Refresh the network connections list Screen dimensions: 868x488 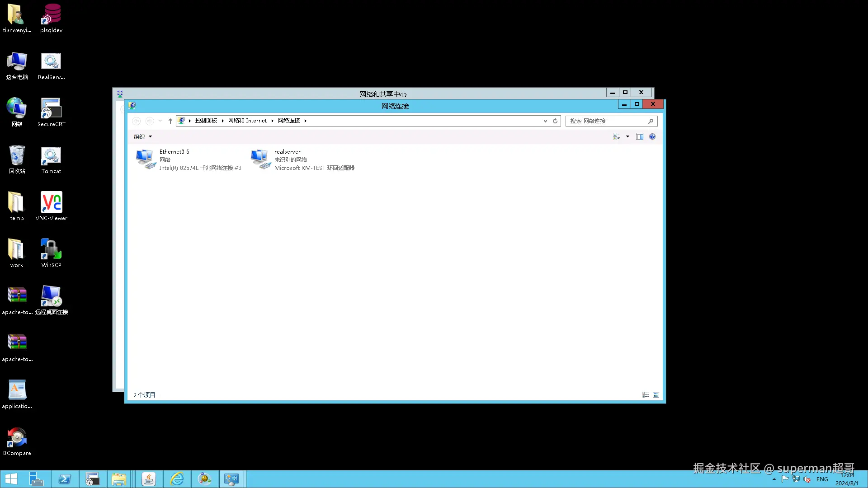[555, 121]
